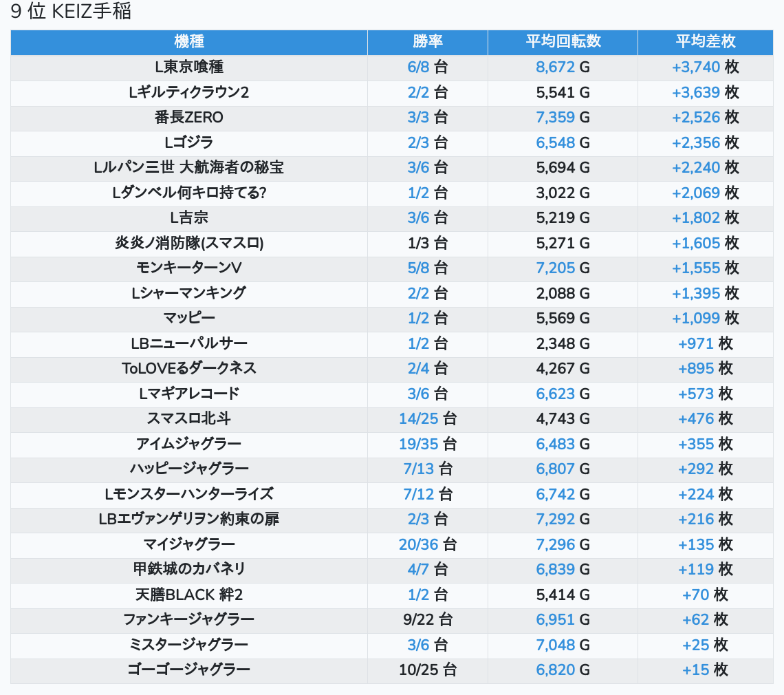Click the 4,743 G average spins value
This screenshot has width=784, height=695.
pos(563,419)
